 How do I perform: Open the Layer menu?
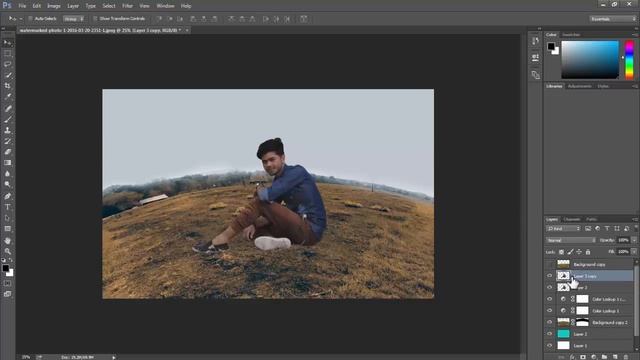pos(73,6)
